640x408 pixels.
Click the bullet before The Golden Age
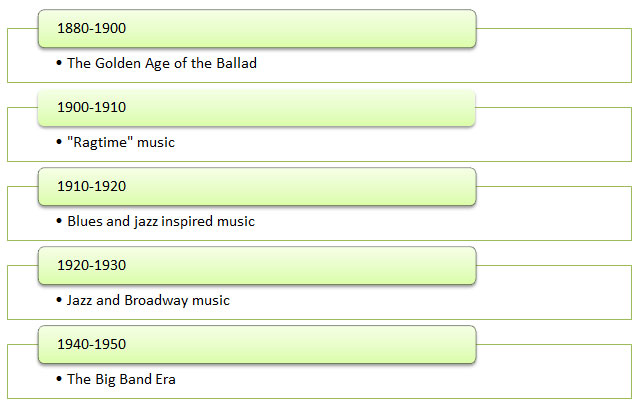tap(59, 63)
